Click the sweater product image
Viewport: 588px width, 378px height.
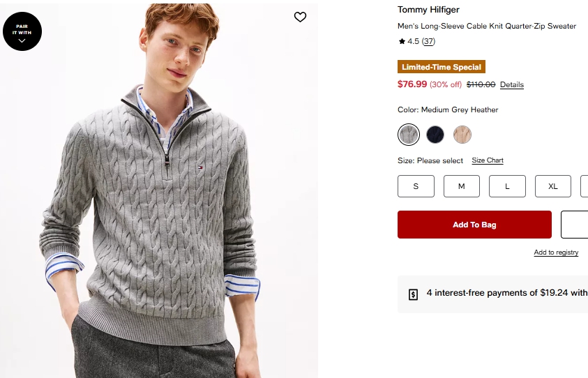pyautogui.click(x=160, y=209)
